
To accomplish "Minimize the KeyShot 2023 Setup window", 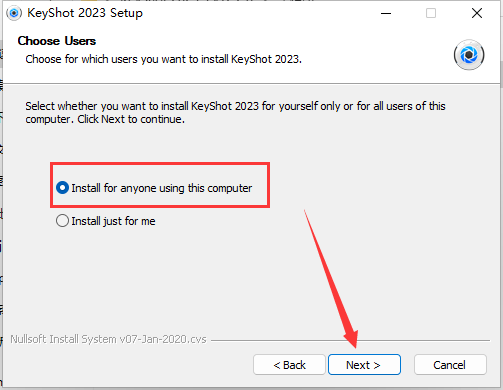I will click(x=386, y=13).
